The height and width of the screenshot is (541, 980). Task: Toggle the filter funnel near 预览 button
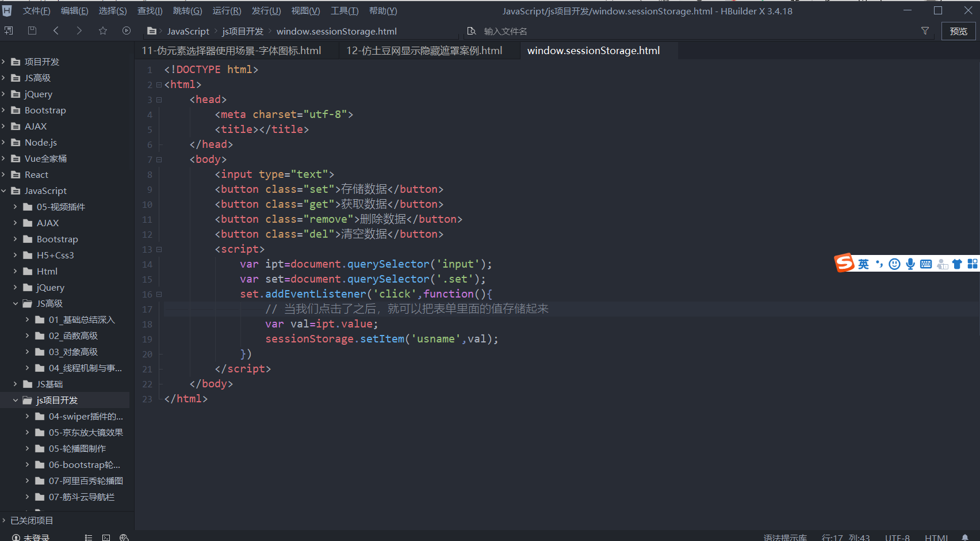click(924, 31)
